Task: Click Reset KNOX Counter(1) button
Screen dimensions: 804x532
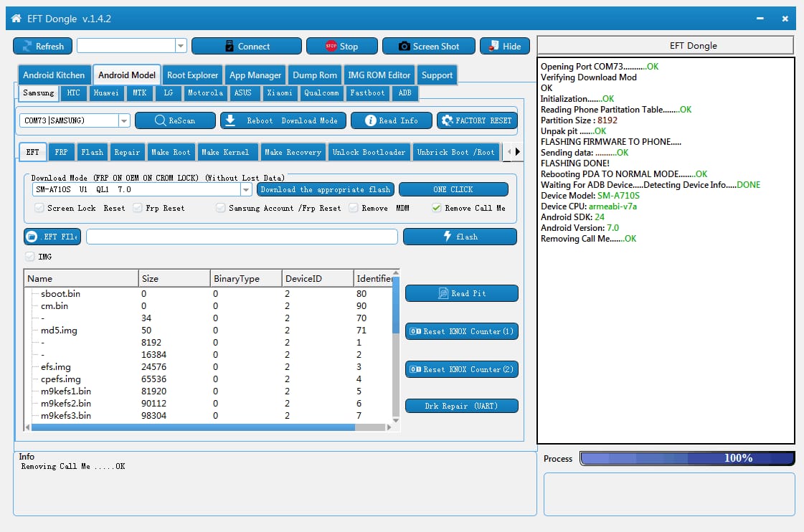Action: 461,331
